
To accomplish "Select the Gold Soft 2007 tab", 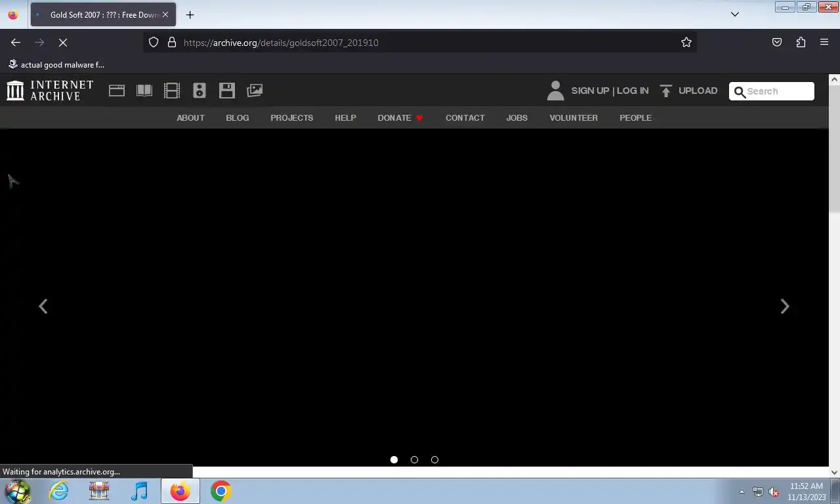I will click(x=103, y=14).
